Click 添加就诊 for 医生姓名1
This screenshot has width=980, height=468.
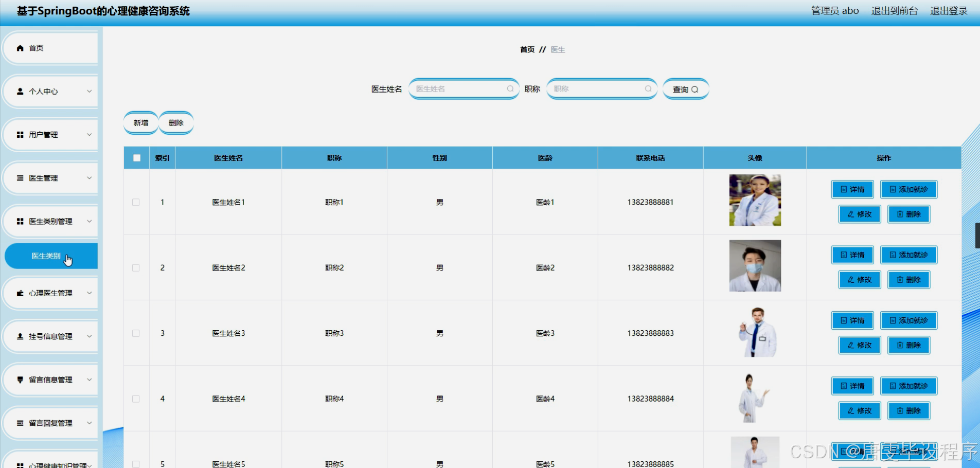pyautogui.click(x=909, y=189)
